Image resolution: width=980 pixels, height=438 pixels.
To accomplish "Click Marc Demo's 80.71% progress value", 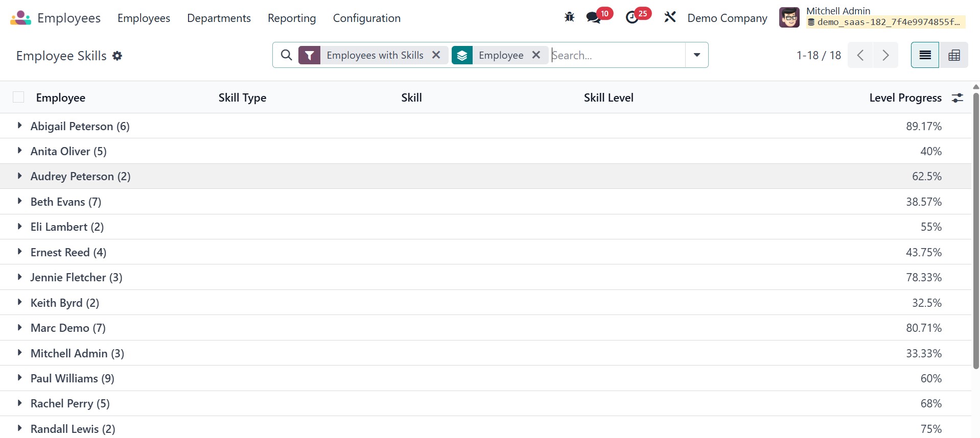I will [924, 328].
